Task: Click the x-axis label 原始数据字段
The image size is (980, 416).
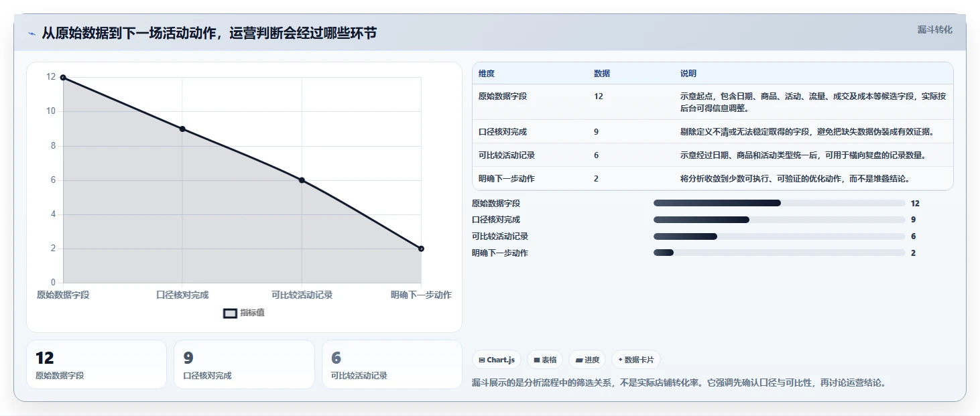Action: point(63,295)
